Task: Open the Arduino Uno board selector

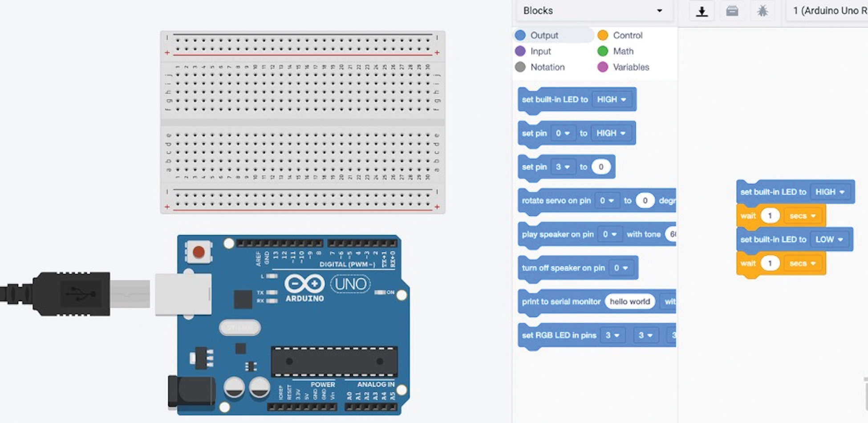Action: pyautogui.click(x=827, y=11)
